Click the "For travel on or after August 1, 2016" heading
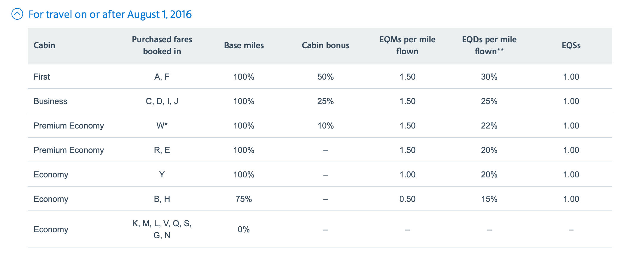Image resolution: width=644 pixels, height=257 pixels. [110, 14]
